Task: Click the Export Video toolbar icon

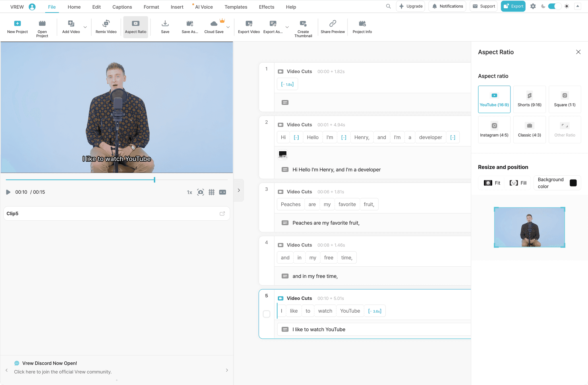Action: pyautogui.click(x=249, y=24)
